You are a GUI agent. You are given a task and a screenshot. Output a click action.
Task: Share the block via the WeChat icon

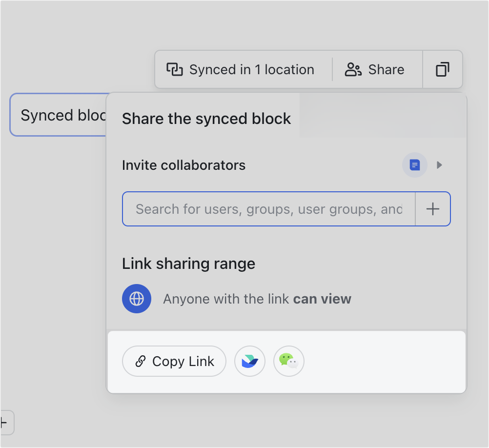coord(288,361)
